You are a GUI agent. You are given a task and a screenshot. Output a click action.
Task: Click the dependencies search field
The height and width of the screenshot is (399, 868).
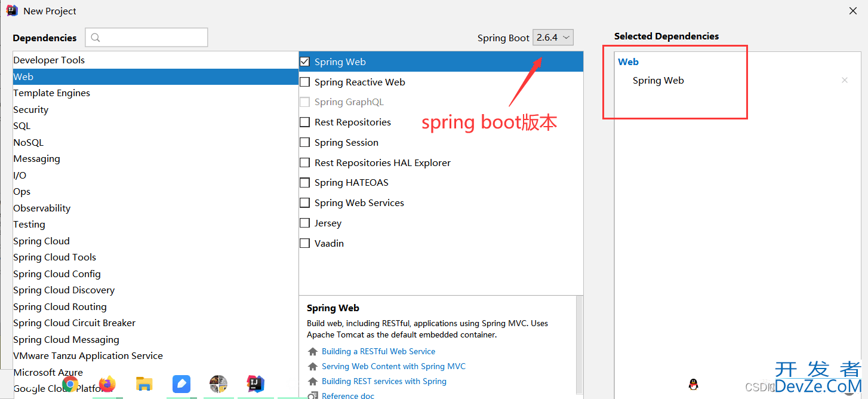coord(146,37)
